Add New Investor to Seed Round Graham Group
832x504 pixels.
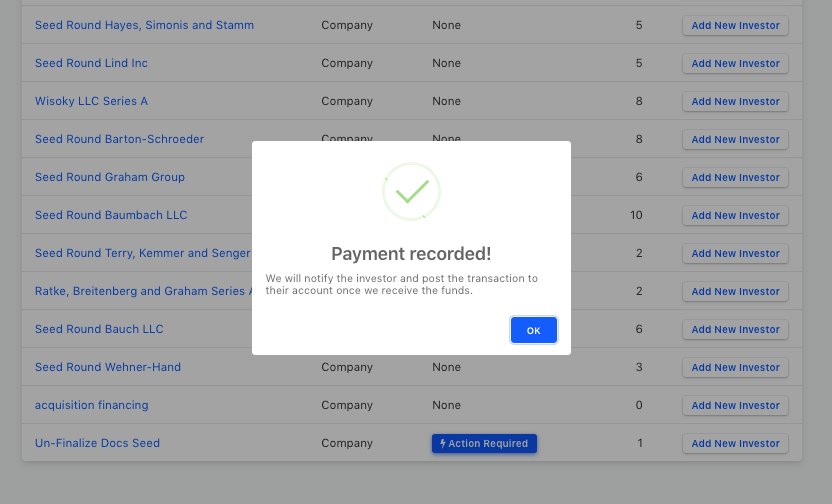735,178
